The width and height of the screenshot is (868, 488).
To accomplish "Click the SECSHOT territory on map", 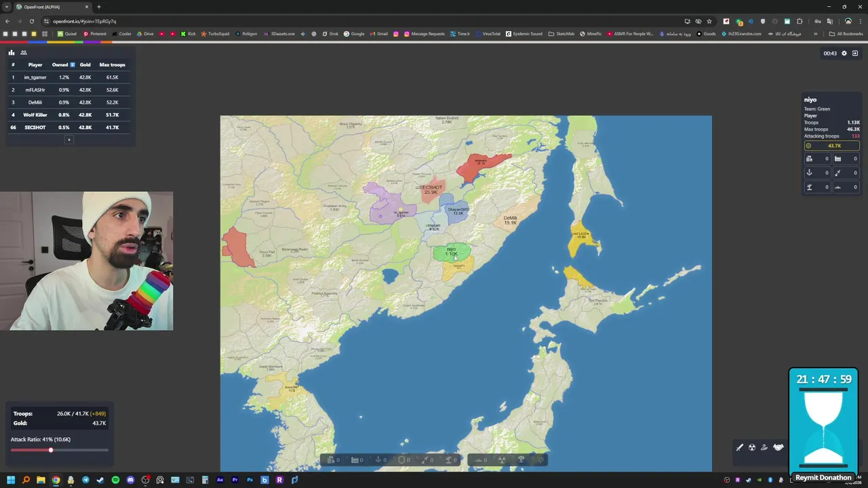I will point(431,190).
